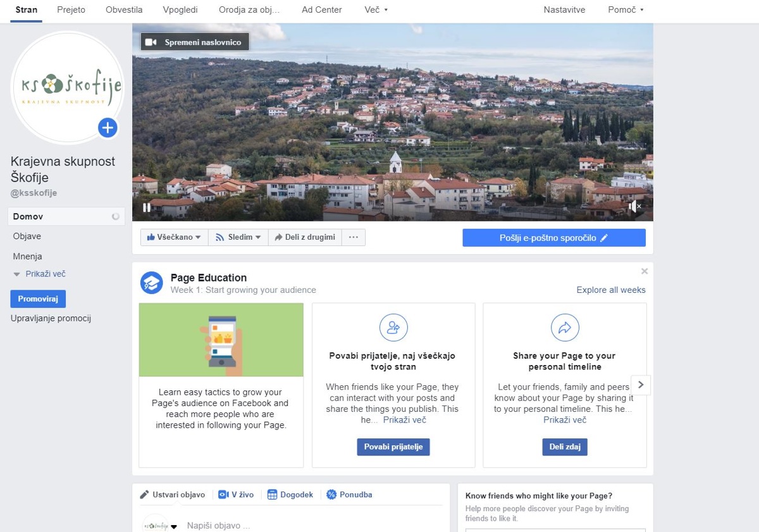Unmute the cover video sound

click(x=635, y=206)
